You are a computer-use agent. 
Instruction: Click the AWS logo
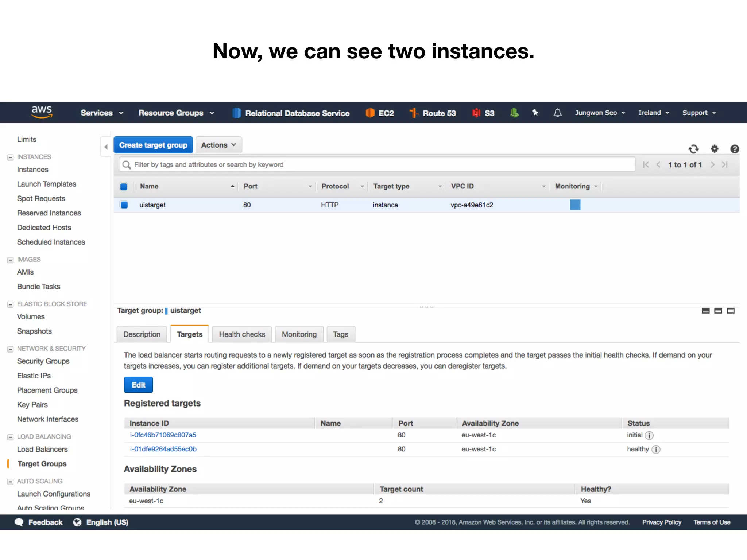pyautogui.click(x=42, y=112)
